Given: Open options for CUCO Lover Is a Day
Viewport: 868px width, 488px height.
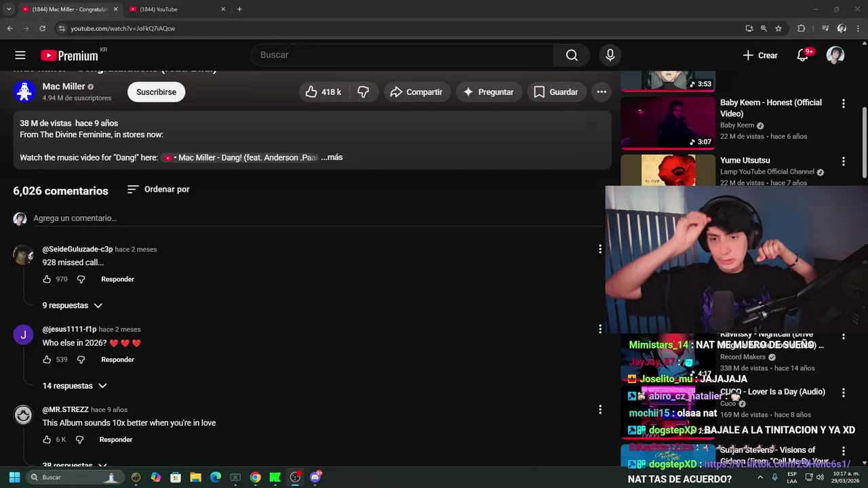Looking at the screenshot, I should 844,392.
